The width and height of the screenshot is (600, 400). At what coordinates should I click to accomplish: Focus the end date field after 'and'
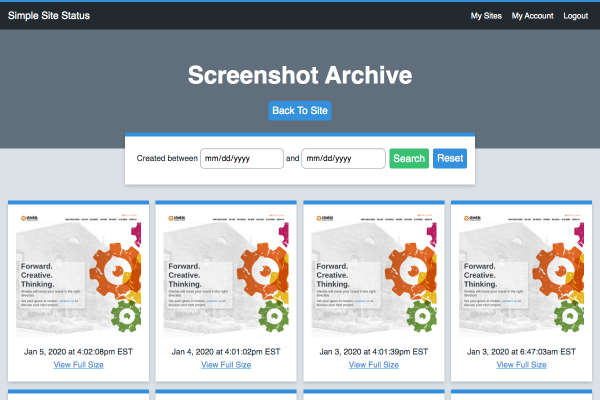(x=343, y=158)
